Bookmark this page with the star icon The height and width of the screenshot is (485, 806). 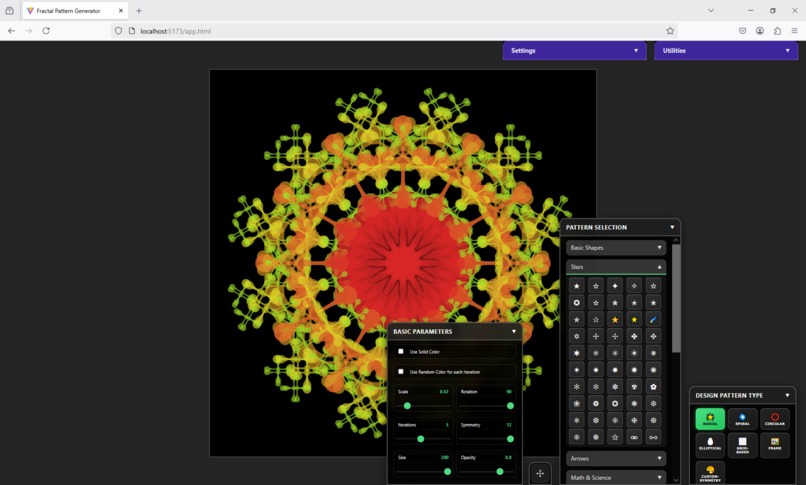(x=670, y=31)
